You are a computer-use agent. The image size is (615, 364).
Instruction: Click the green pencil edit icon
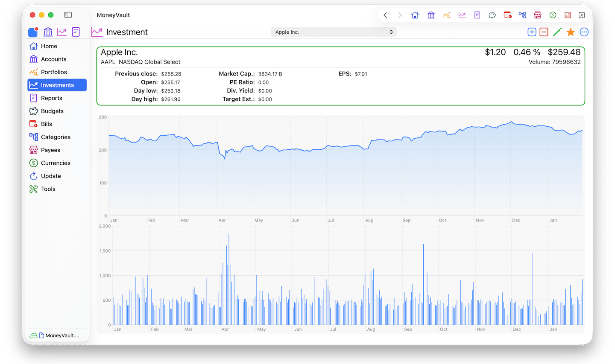click(557, 32)
